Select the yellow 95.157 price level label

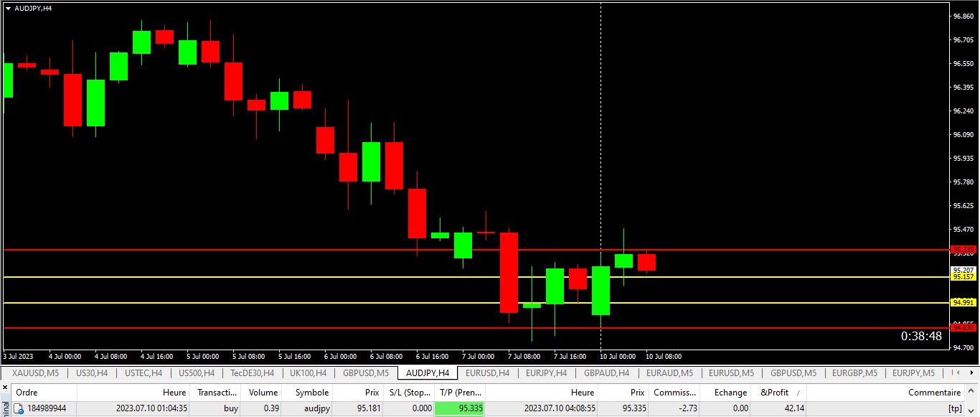pyautogui.click(x=963, y=276)
